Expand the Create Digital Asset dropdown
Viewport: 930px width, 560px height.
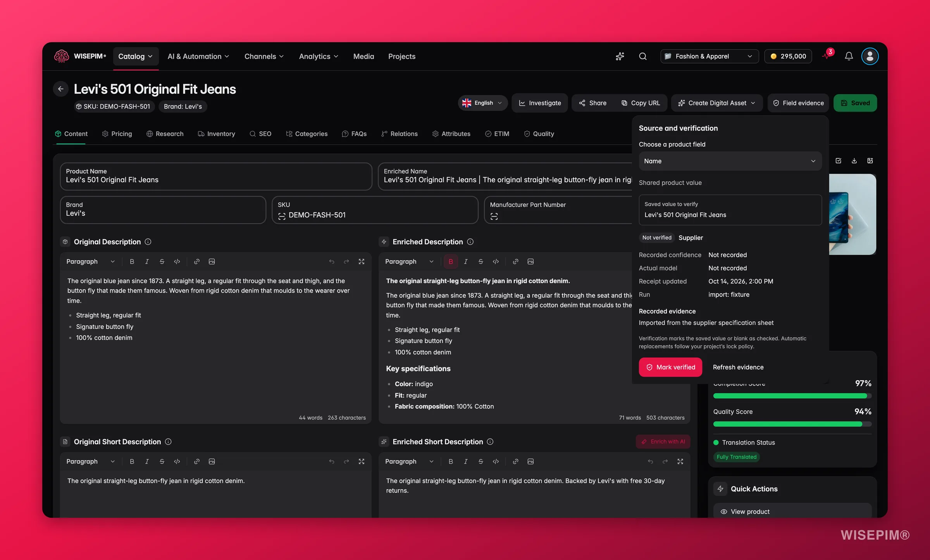click(716, 103)
